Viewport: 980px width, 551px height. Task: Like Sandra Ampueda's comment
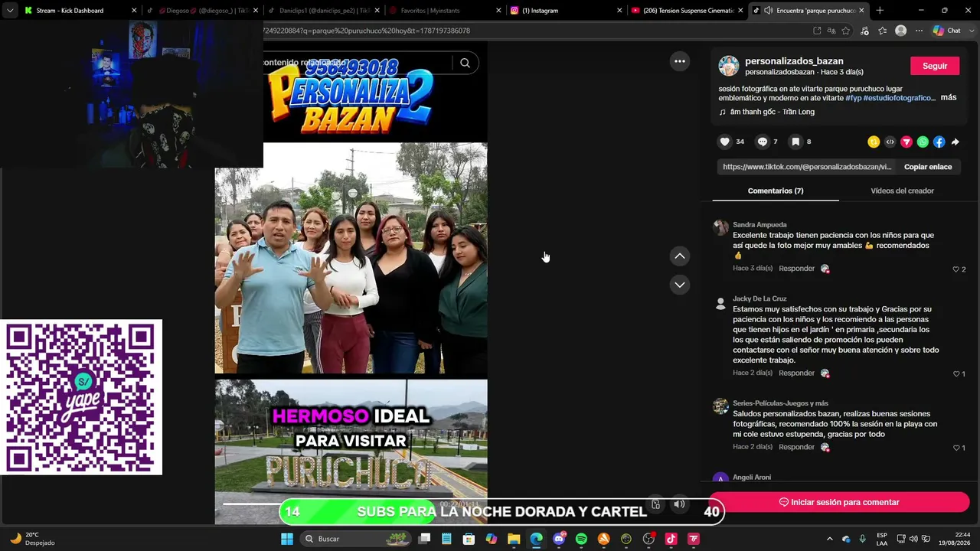pos(955,269)
